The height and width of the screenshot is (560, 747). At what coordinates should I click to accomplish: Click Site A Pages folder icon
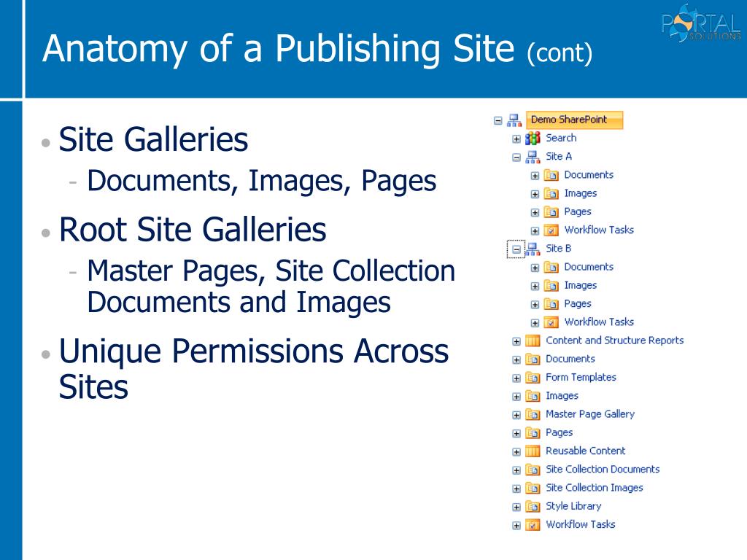coord(551,212)
